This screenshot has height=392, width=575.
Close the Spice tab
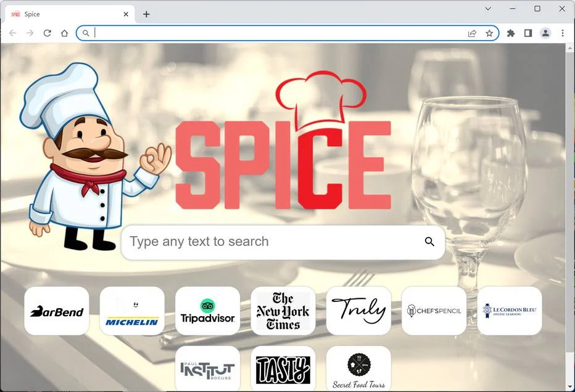126,14
